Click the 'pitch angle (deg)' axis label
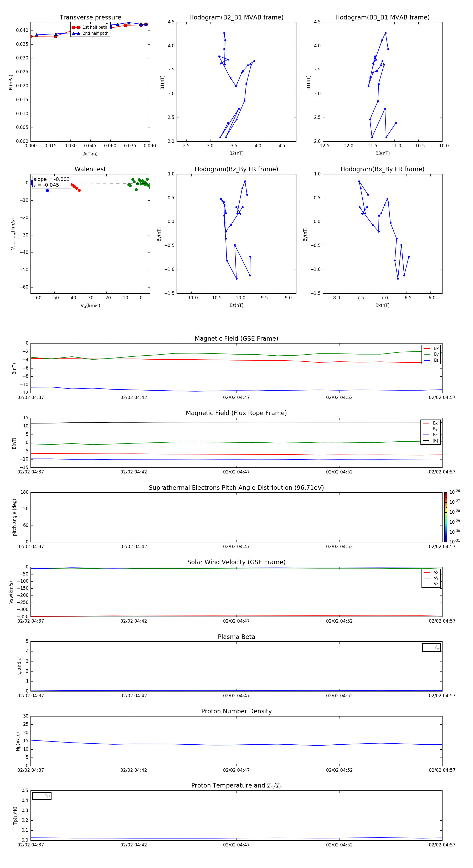Viewport: 473px width, 868px height. [x=14, y=517]
